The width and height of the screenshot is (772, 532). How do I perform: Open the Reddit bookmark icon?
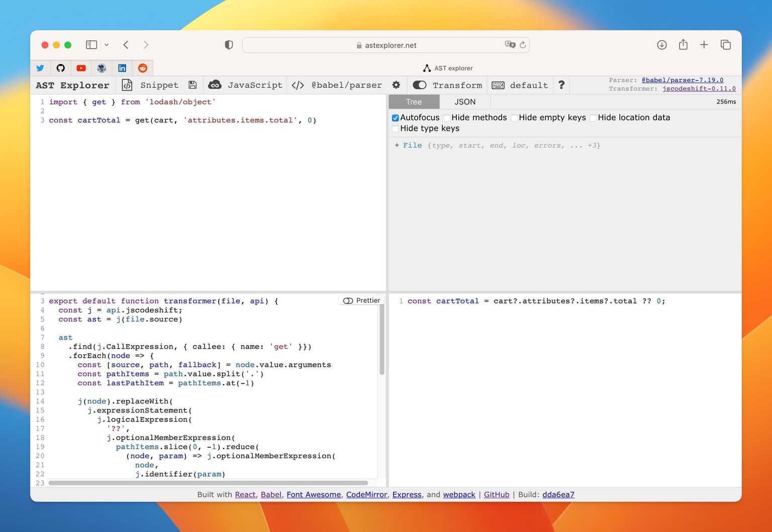pyautogui.click(x=143, y=68)
